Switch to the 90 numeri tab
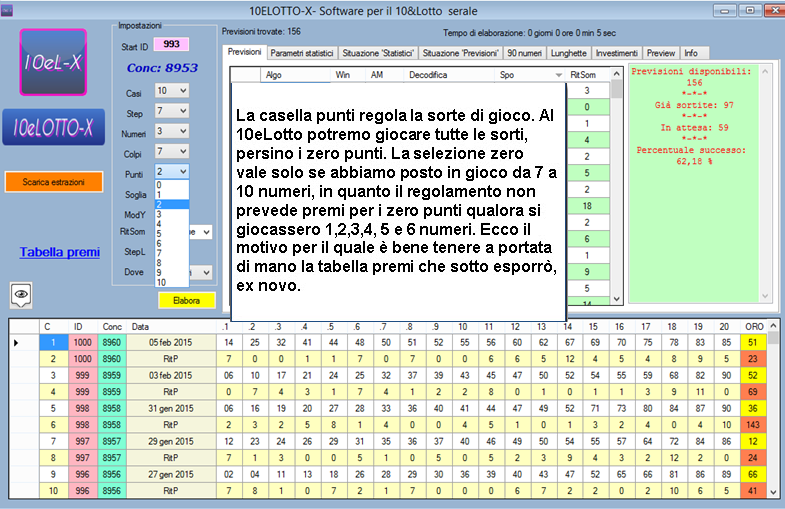785x509 pixels. click(525, 53)
